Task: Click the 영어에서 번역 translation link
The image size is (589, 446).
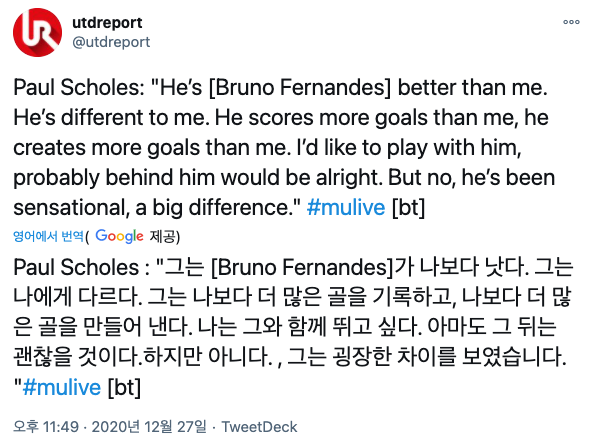Action: tap(48, 236)
